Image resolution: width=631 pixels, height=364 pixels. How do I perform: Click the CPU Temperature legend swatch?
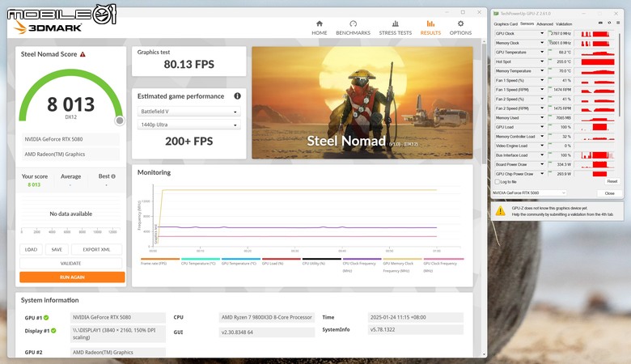201,259
